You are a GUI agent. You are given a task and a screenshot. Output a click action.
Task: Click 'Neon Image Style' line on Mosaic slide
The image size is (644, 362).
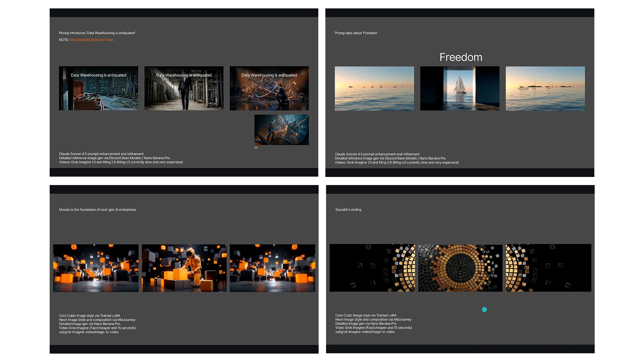[x=97, y=320]
